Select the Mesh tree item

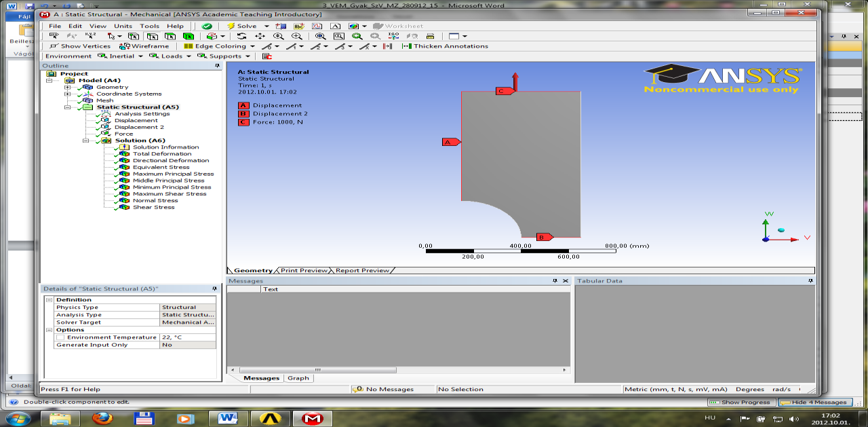tap(104, 100)
